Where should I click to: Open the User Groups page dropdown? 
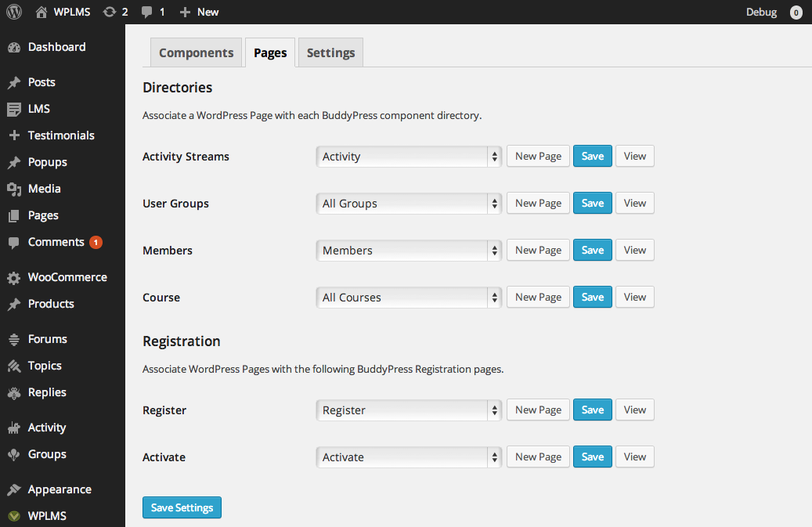[409, 204]
